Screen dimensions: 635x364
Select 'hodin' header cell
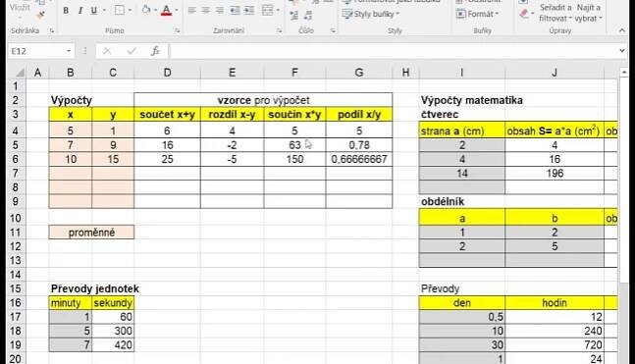coord(555,303)
